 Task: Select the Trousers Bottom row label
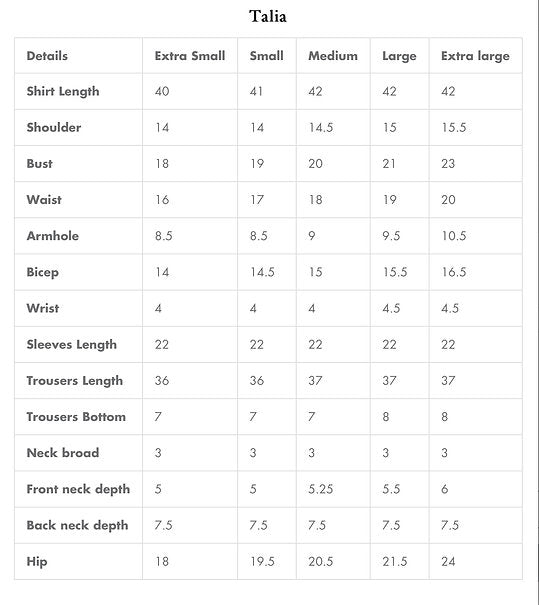[76, 417]
